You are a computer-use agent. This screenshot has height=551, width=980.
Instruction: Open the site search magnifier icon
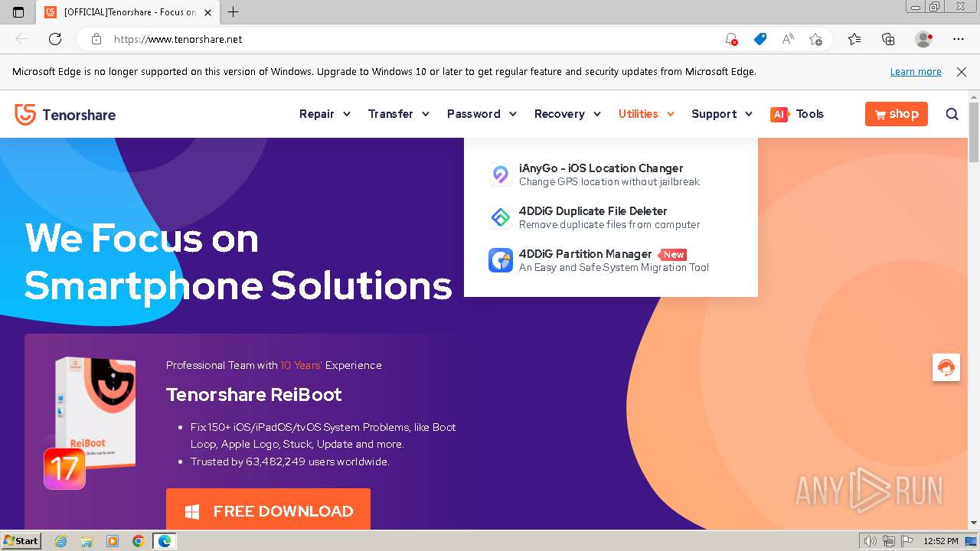[952, 114]
